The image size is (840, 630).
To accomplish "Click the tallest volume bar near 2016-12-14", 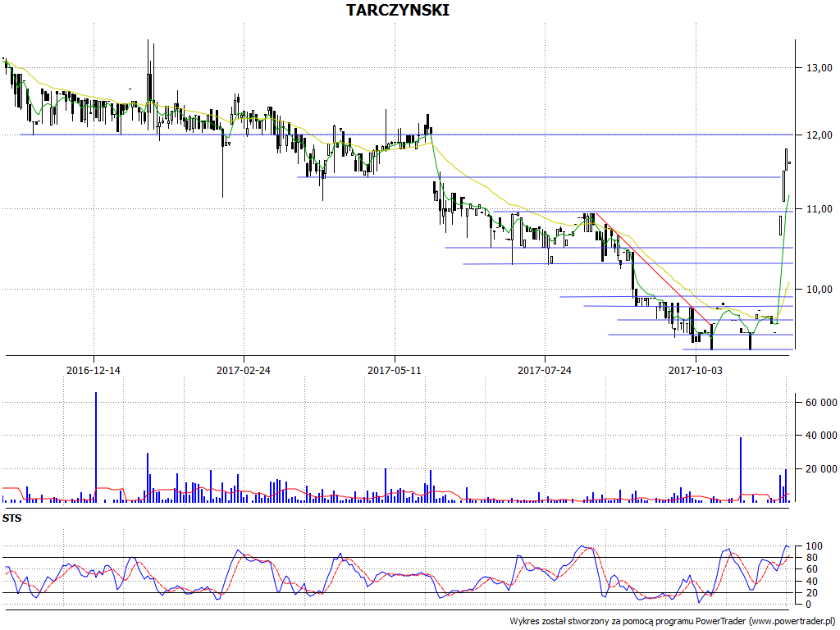I will tap(96, 447).
